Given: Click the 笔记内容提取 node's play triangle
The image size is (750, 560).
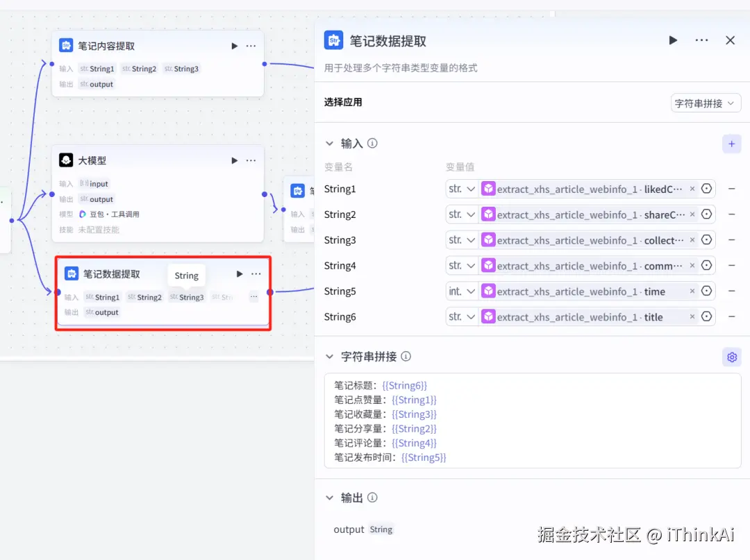Looking at the screenshot, I should click(x=234, y=46).
